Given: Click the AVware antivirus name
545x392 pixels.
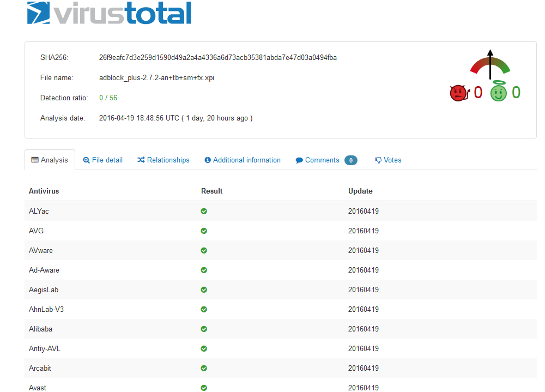Looking at the screenshot, I should (41, 250).
